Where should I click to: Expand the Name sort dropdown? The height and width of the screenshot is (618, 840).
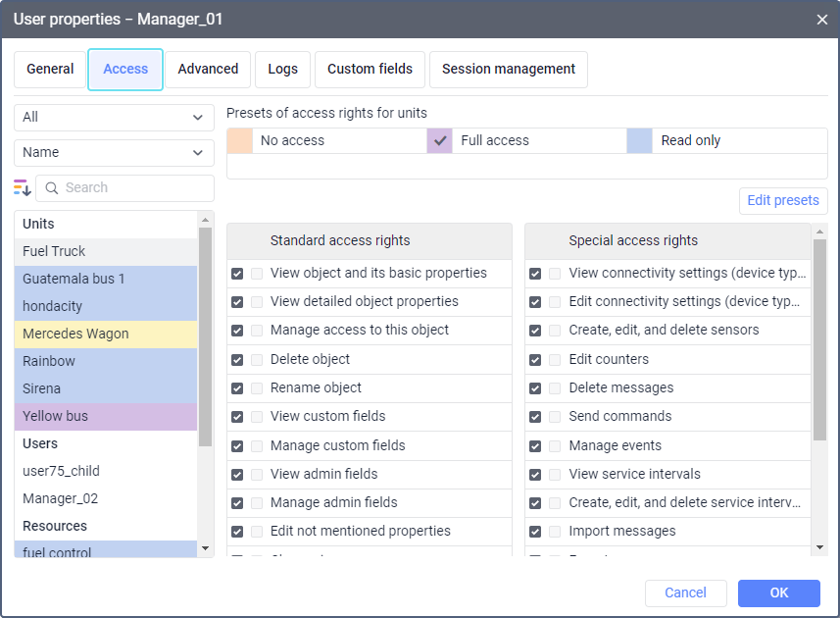click(x=114, y=152)
